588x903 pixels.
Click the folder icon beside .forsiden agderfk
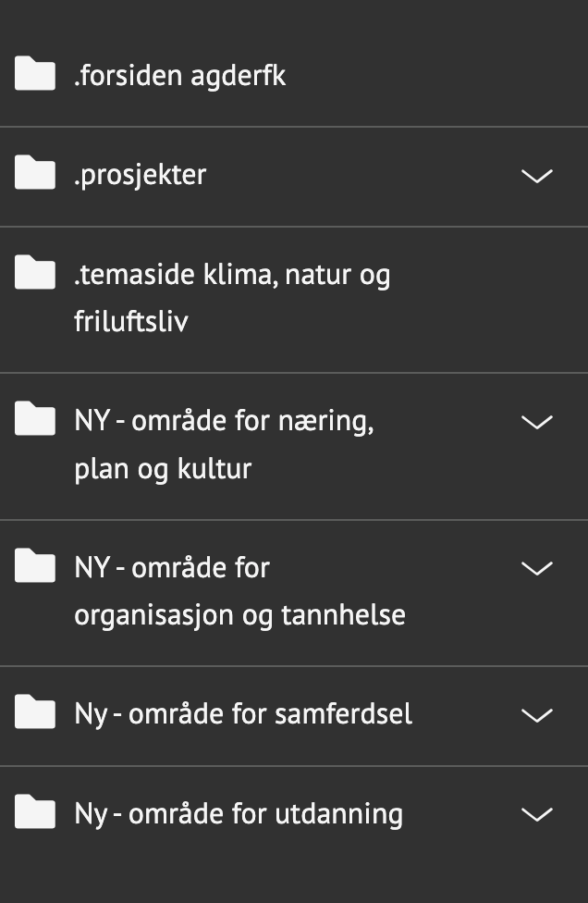(x=34, y=73)
